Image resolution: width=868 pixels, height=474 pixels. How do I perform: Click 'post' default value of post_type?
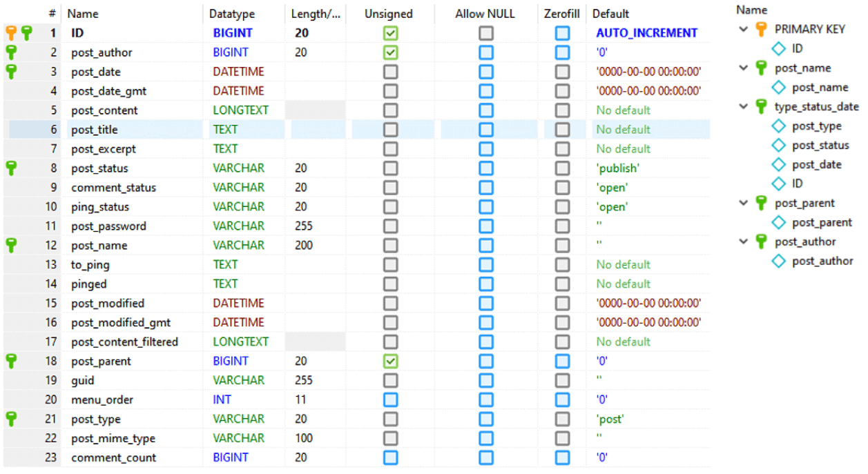(x=610, y=419)
